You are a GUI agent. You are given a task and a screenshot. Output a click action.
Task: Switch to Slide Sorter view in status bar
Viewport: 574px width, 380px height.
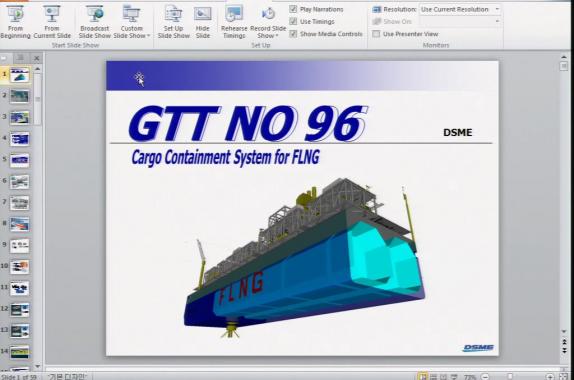pos(433,376)
